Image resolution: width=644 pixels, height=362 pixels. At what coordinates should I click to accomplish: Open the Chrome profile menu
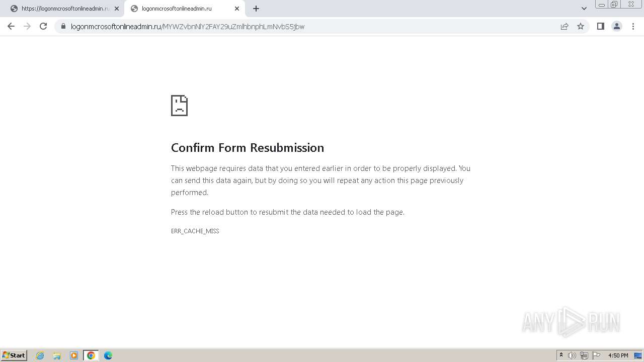[x=617, y=26]
